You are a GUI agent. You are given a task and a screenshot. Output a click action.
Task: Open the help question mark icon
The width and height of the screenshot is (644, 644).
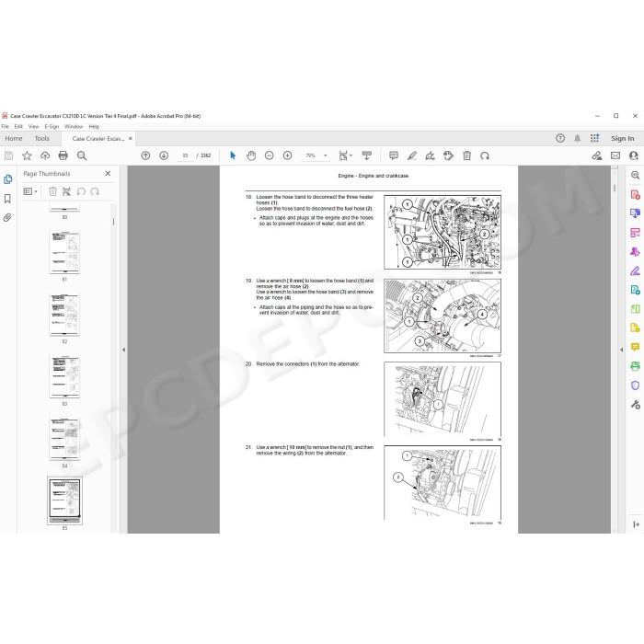560,138
